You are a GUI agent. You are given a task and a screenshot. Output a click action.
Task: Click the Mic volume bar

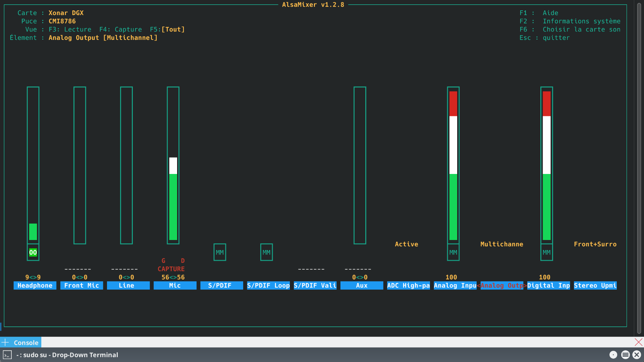[173, 198]
